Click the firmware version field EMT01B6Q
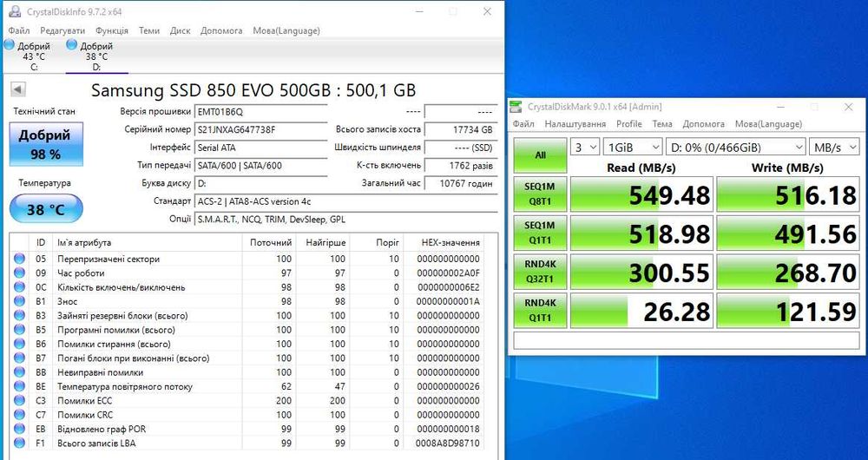 (261, 111)
